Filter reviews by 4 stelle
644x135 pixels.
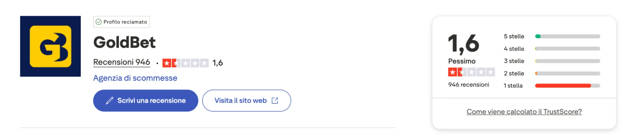(514, 49)
